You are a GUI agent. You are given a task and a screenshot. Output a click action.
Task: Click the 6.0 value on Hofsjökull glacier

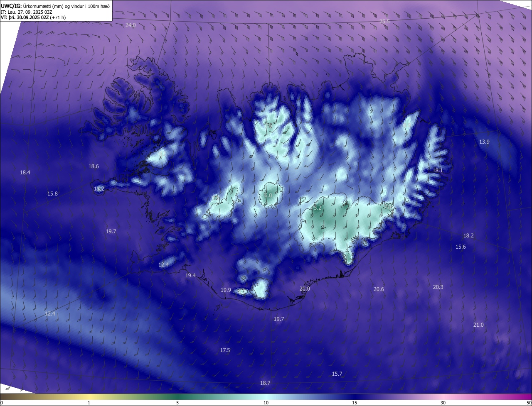pos(268,196)
